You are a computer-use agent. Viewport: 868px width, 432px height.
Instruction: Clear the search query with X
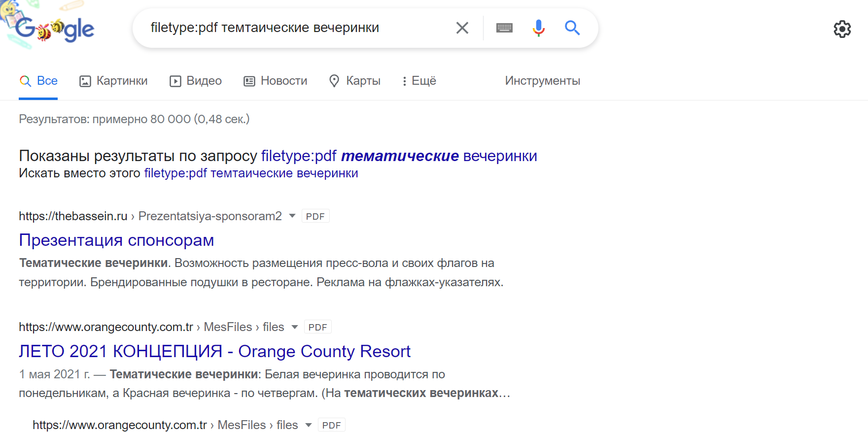pyautogui.click(x=462, y=28)
